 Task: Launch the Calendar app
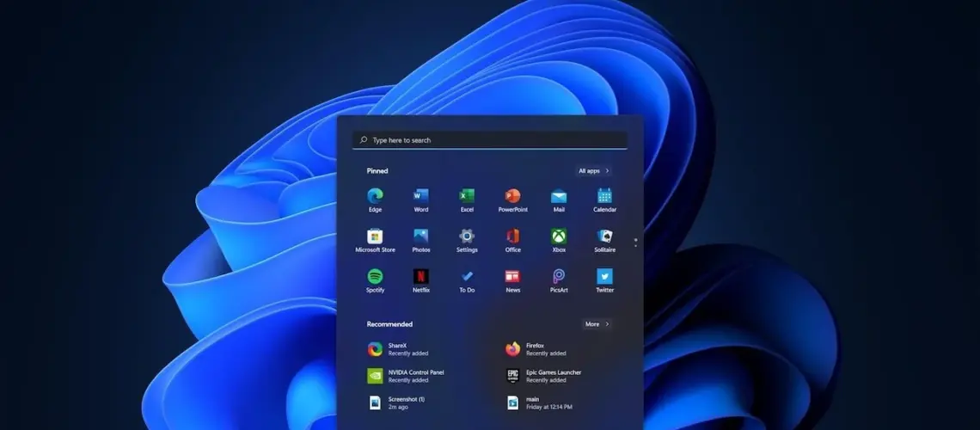(604, 196)
